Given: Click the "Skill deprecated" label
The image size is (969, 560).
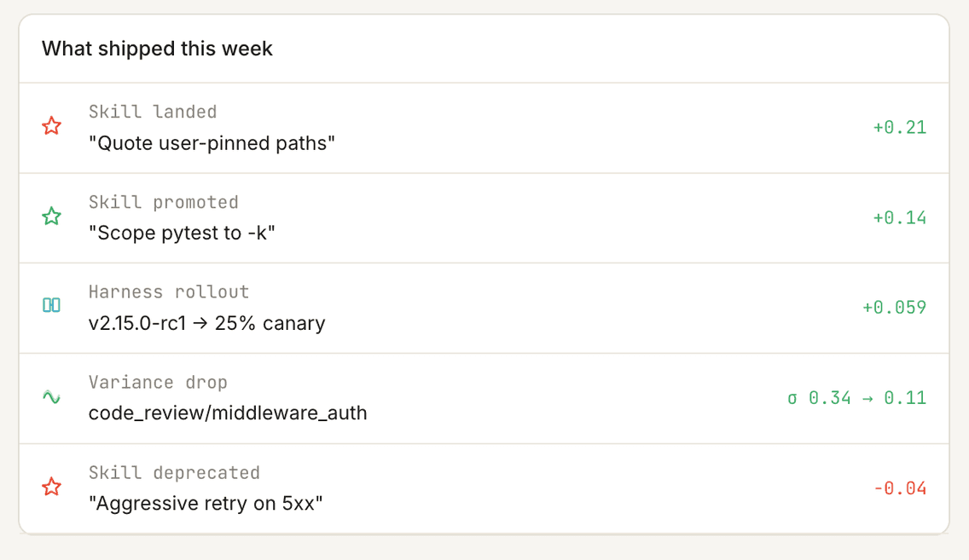Looking at the screenshot, I should point(174,472).
